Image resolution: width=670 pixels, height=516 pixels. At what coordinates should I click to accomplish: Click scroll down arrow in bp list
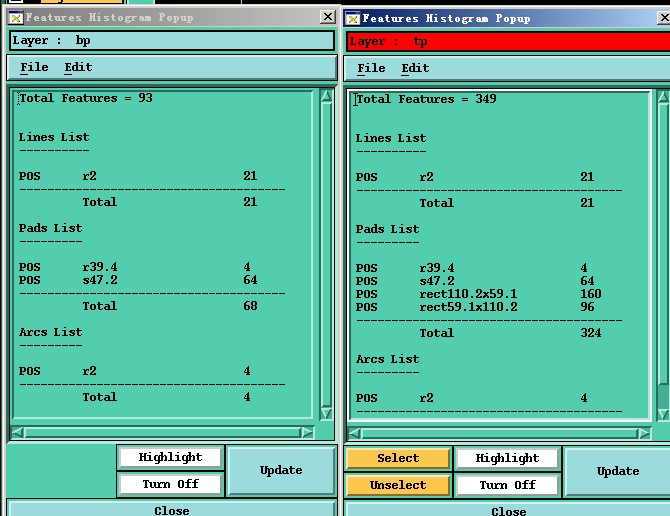point(326,413)
